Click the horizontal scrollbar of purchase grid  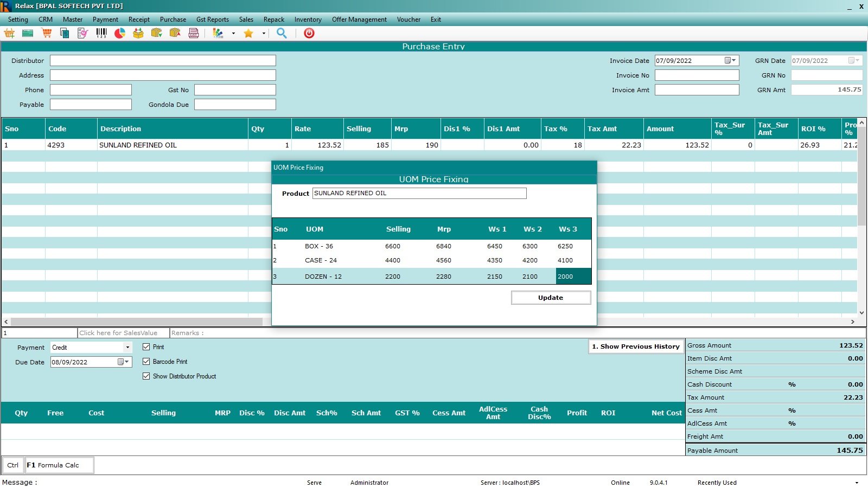click(136, 322)
